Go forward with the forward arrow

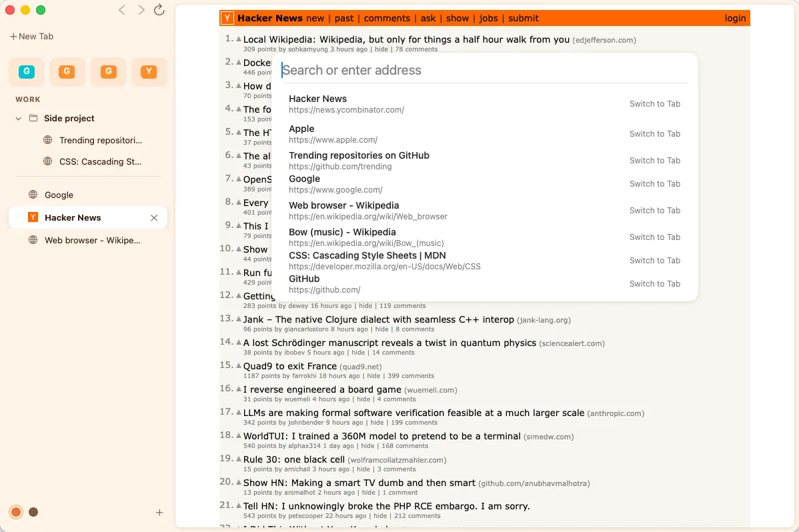click(x=141, y=10)
